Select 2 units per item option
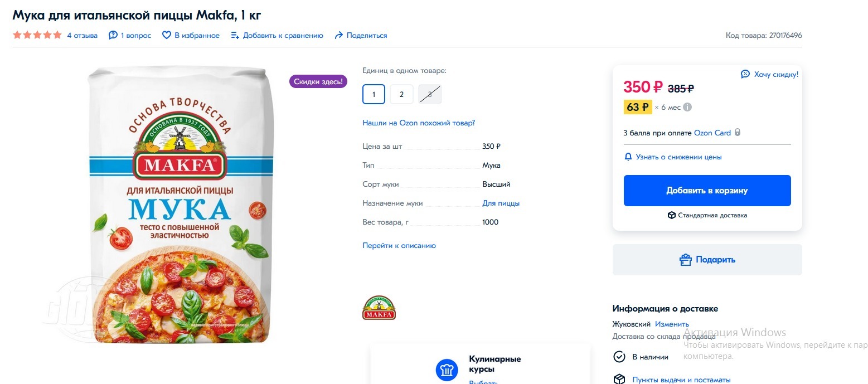Image resolution: width=868 pixels, height=384 pixels. [x=401, y=94]
